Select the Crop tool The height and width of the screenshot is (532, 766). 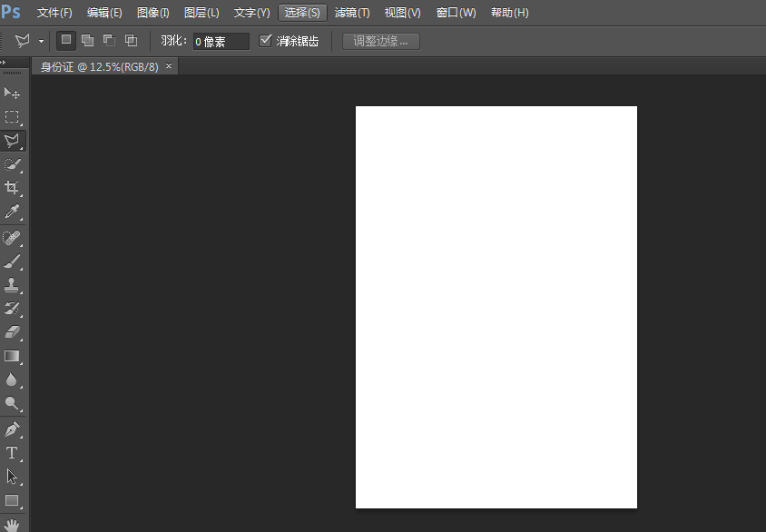coord(12,188)
